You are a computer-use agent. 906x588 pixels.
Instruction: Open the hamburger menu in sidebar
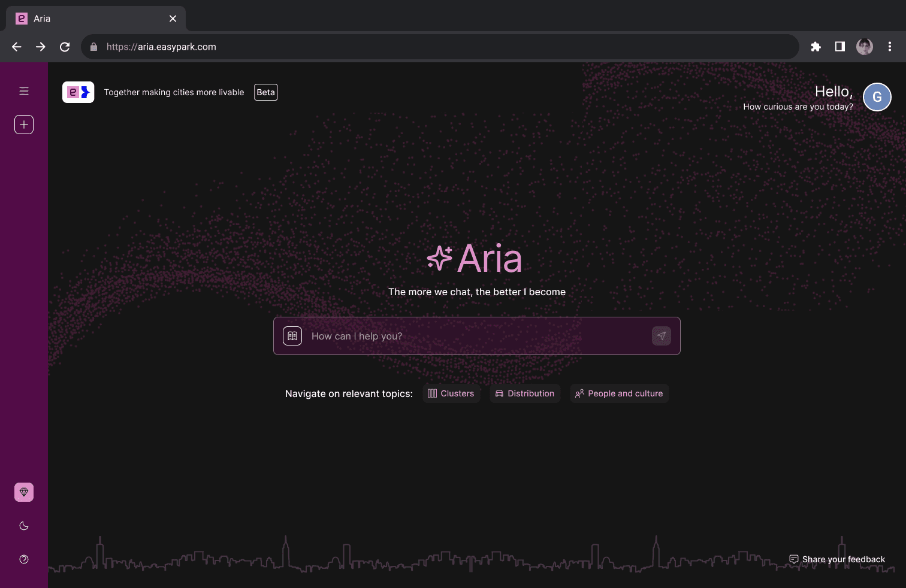pos(24,91)
